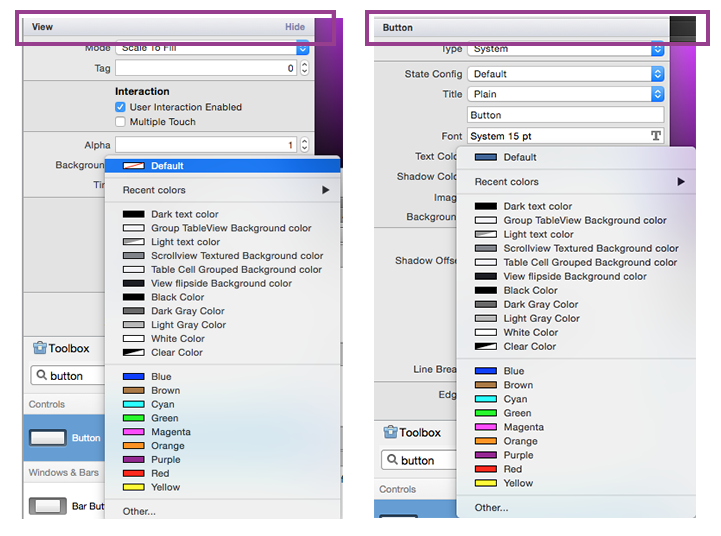The width and height of the screenshot is (721, 536).
Task: Click the Bar Button item icon
Action: (48, 506)
